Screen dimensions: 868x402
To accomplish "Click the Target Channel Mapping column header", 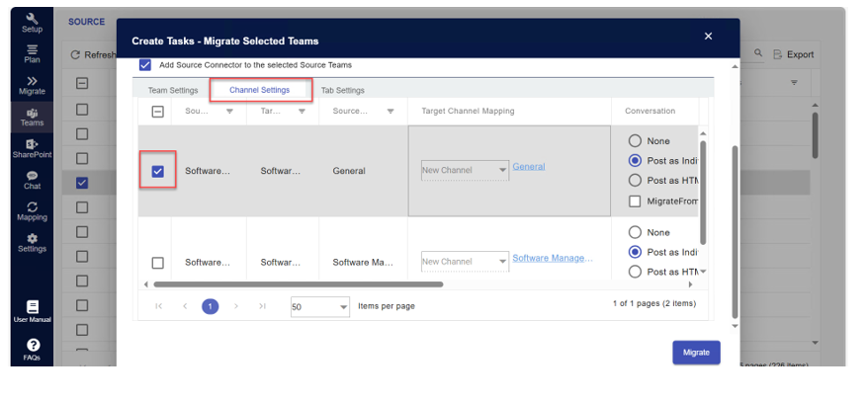I will (468, 112).
